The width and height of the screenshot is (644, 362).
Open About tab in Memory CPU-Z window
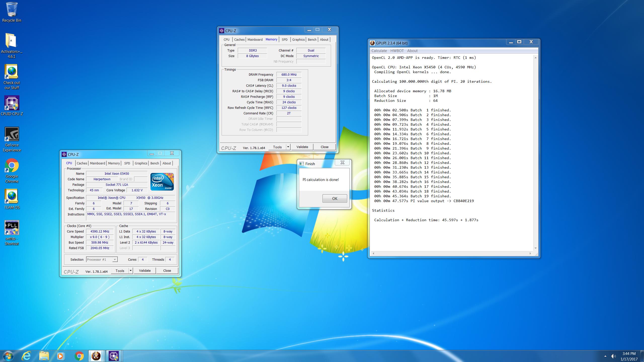click(x=324, y=39)
